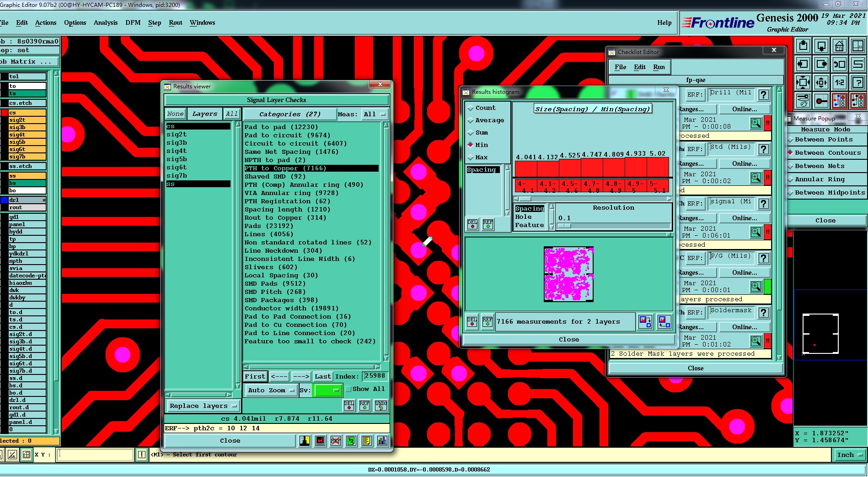Open the wrench and palette settings icon
The width and height of the screenshot is (868, 477).
pyautogui.click(x=803, y=100)
